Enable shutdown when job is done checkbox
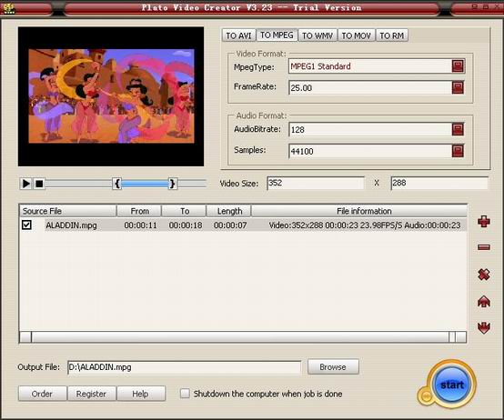This screenshot has height=420, width=504. 185,394
